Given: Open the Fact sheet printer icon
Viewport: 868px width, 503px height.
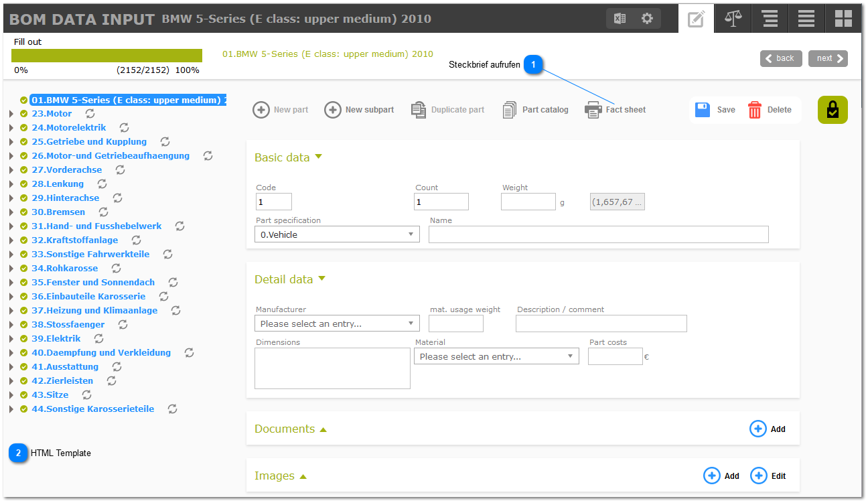Looking at the screenshot, I should click(593, 110).
